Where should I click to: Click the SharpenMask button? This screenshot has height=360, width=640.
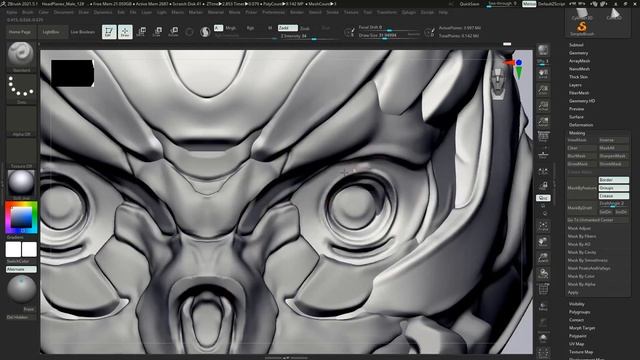point(613,156)
